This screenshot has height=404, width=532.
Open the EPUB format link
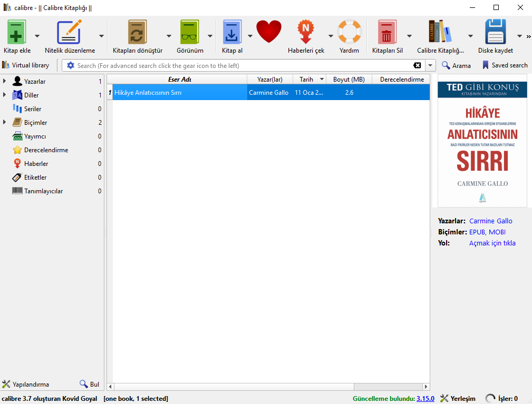pos(477,232)
